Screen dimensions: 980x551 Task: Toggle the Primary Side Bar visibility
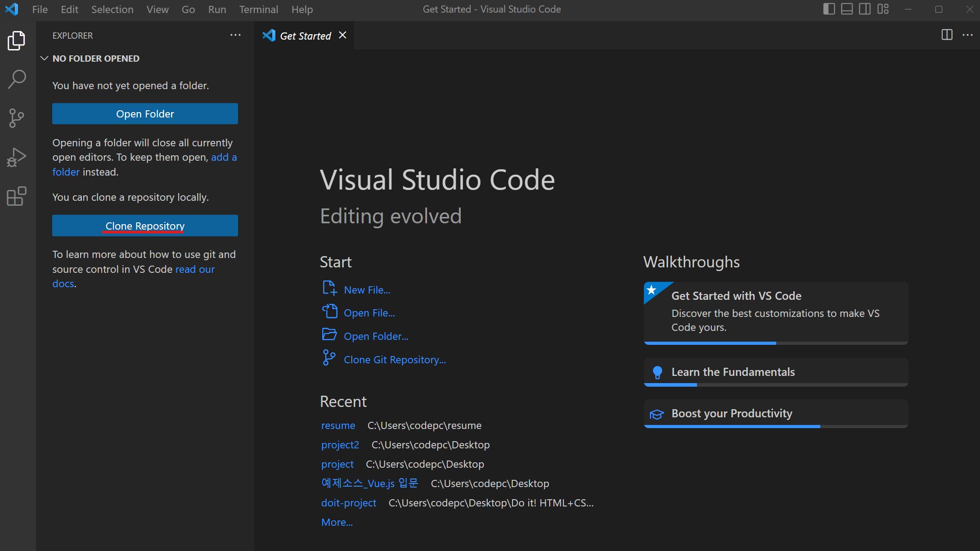(x=829, y=9)
